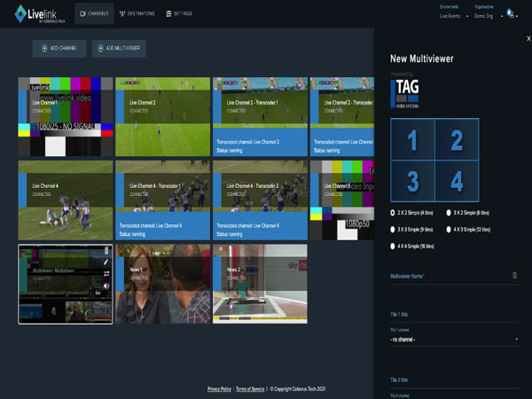Select the Live Channel 2 soccer thumbnail
The image size is (532, 399).
[x=163, y=117]
